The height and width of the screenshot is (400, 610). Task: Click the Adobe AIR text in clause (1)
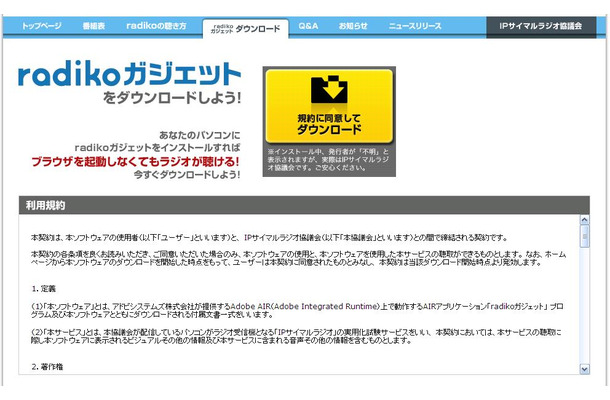250,306
